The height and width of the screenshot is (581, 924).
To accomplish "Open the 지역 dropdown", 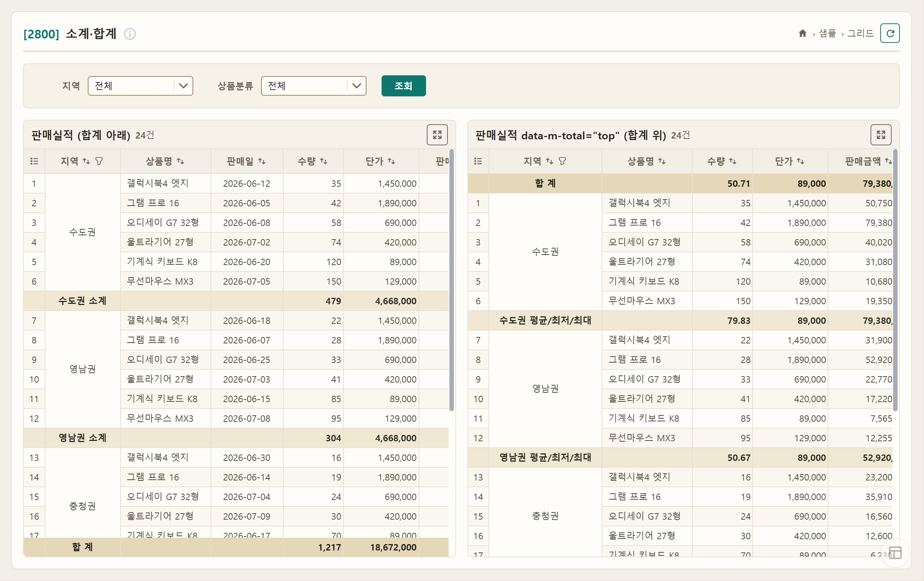I will pos(141,86).
